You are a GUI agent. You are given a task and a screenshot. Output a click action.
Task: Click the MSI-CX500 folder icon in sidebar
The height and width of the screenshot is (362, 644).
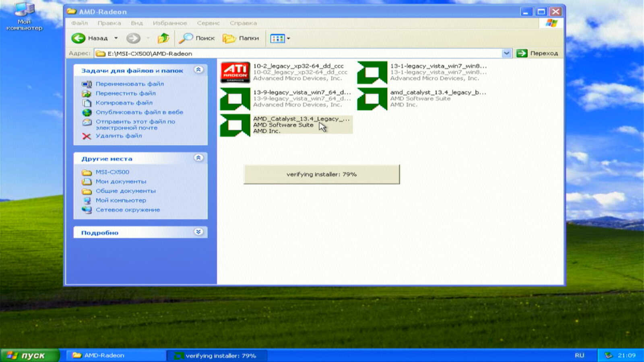[x=87, y=173]
